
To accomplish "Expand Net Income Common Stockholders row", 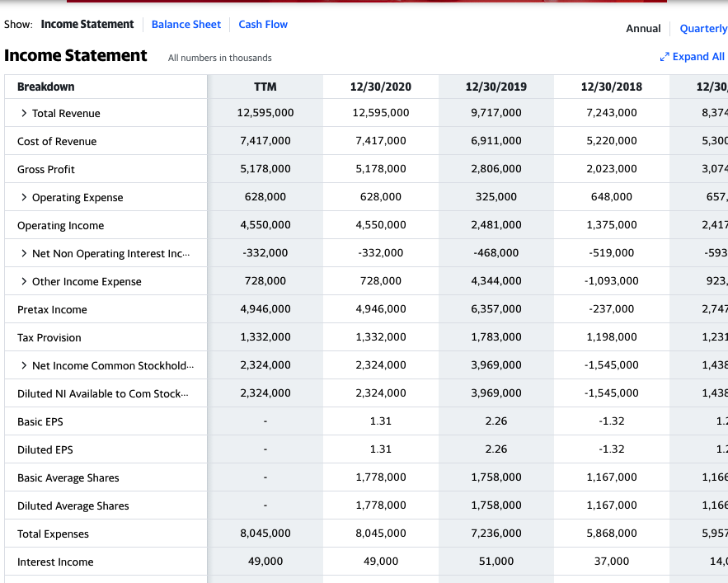I will (24, 365).
